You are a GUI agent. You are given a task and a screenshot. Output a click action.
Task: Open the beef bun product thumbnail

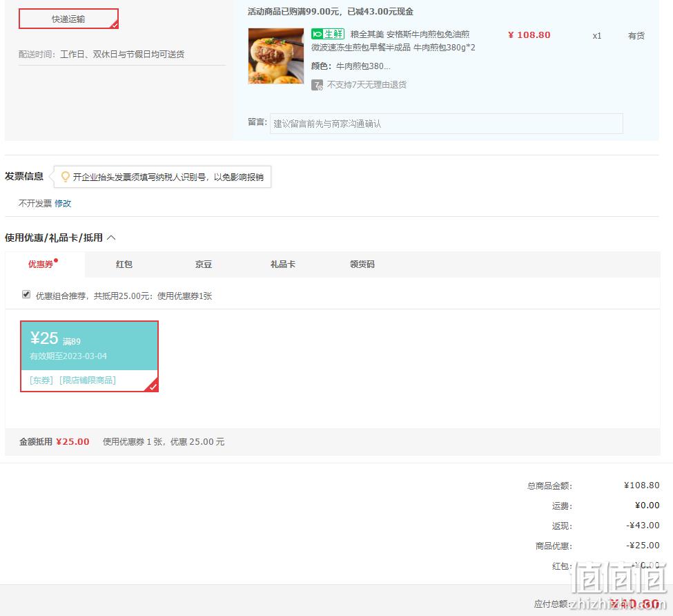(x=276, y=56)
